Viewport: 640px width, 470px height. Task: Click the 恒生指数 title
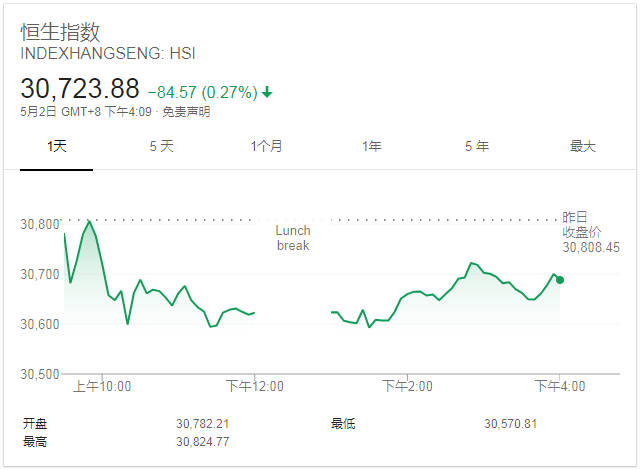click(x=60, y=32)
